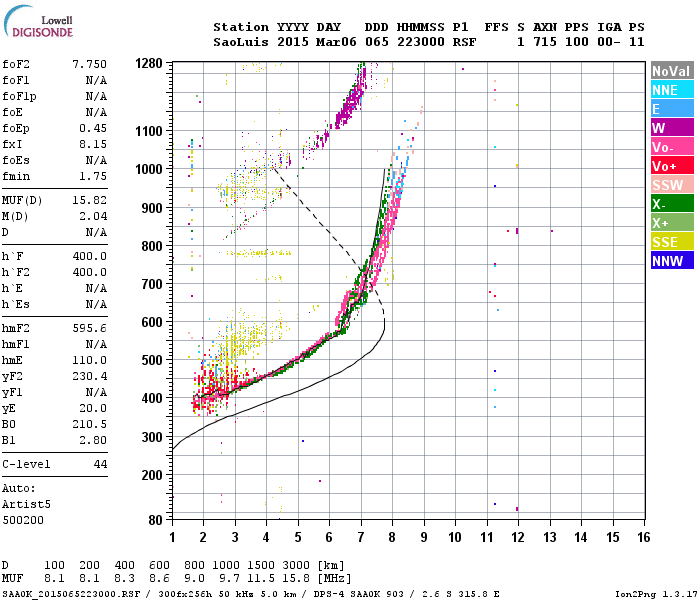Select the E blue legend swatch

(672, 109)
